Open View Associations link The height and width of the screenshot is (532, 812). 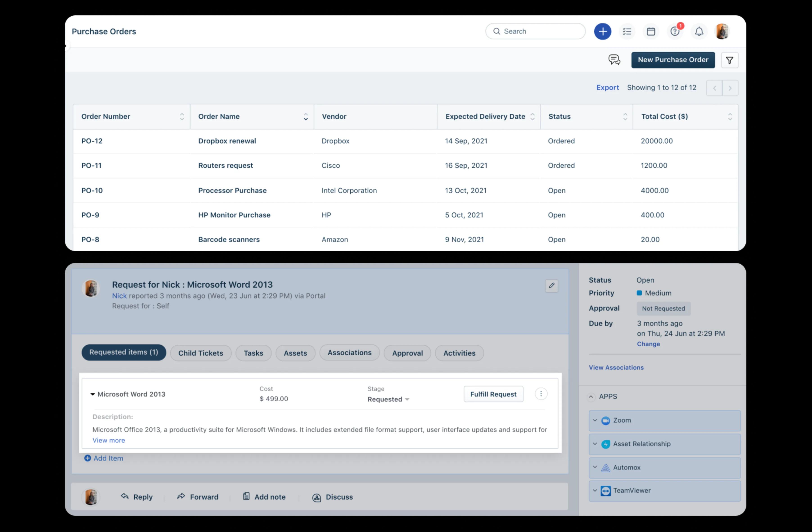(616, 367)
